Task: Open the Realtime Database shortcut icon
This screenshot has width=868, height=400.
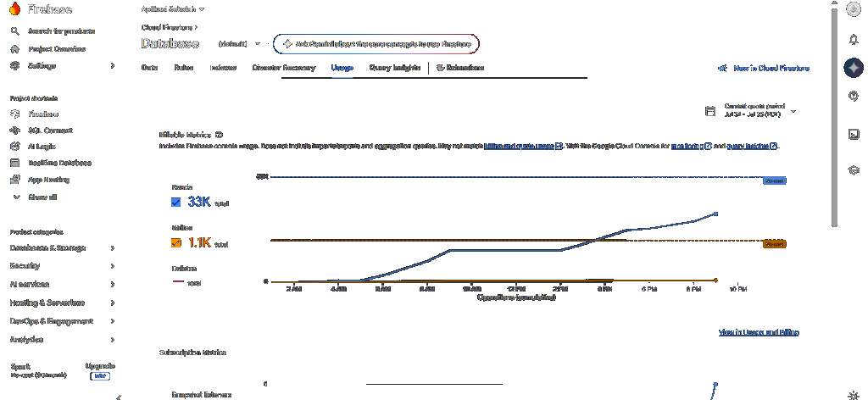Action: click(x=15, y=164)
